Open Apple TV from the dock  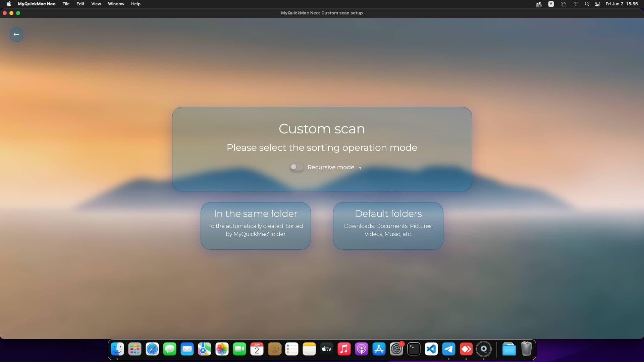click(x=327, y=349)
